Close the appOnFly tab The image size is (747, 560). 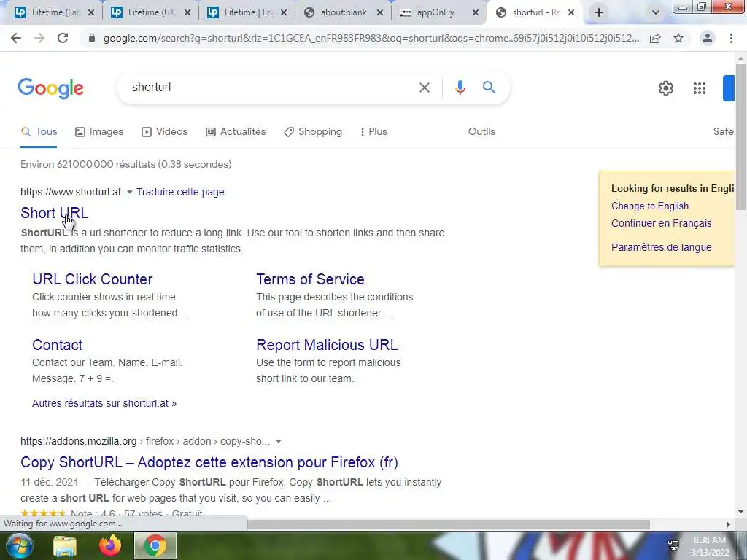tap(476, 13)
